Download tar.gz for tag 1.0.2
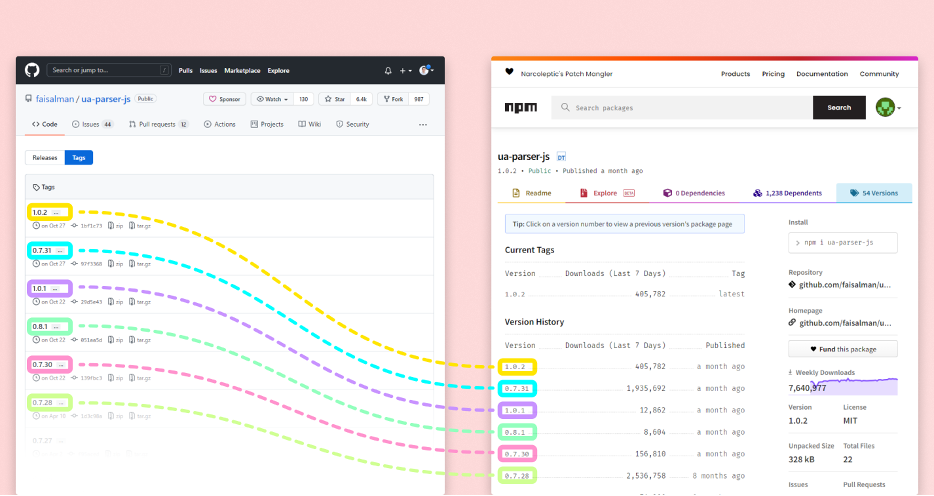Viewport: 934px width, 496px height. pos(140,226)
